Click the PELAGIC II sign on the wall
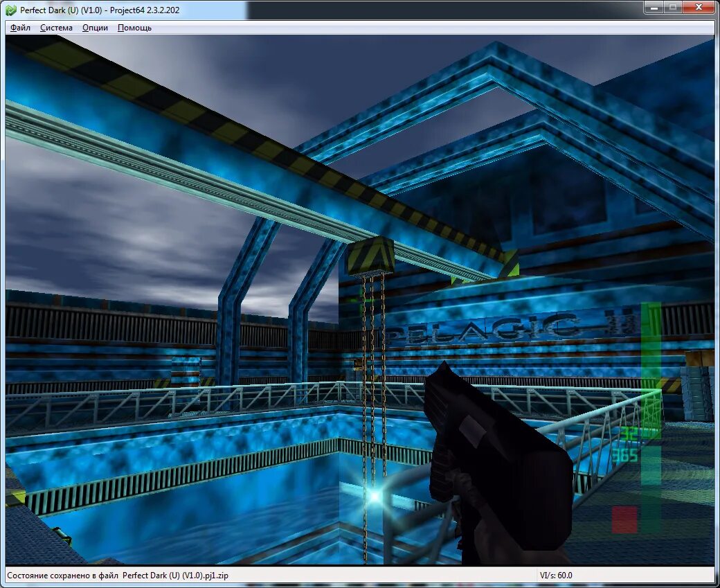 click(512, 328)
